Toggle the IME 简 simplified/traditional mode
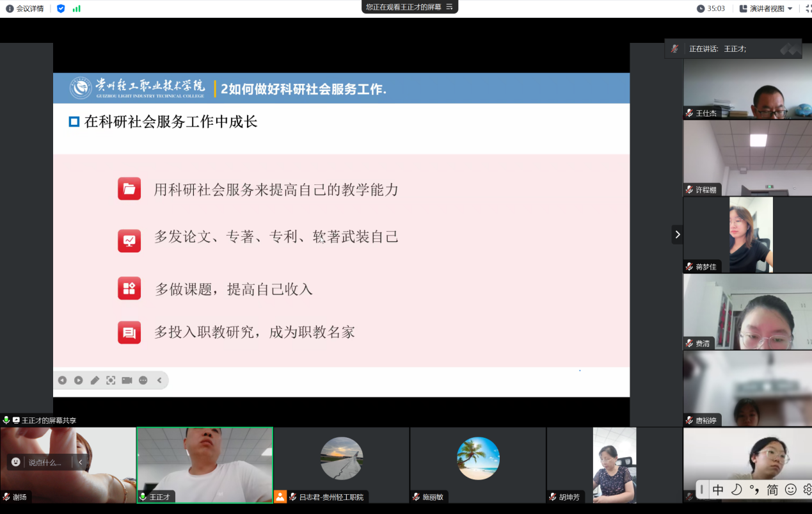Viewport: 812px width, 514px height. pos(772,490)
